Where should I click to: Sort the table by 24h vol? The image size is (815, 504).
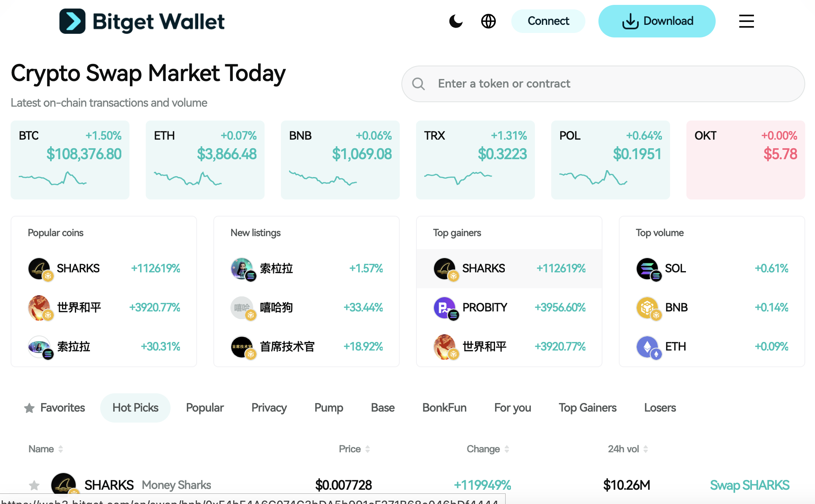[628, 449]
